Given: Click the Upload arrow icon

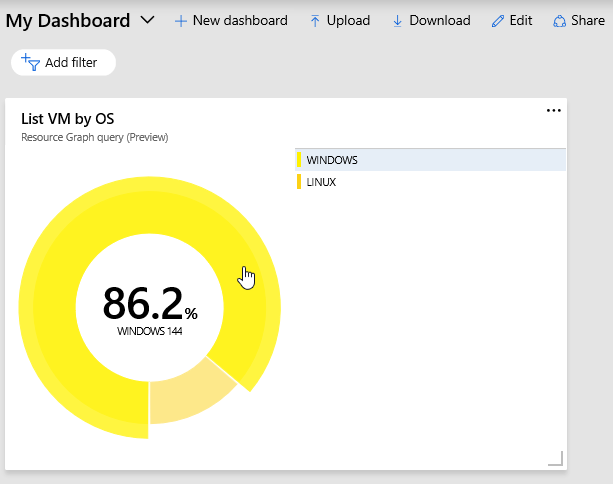Looking at the screenshot, I should coord(315,21).
